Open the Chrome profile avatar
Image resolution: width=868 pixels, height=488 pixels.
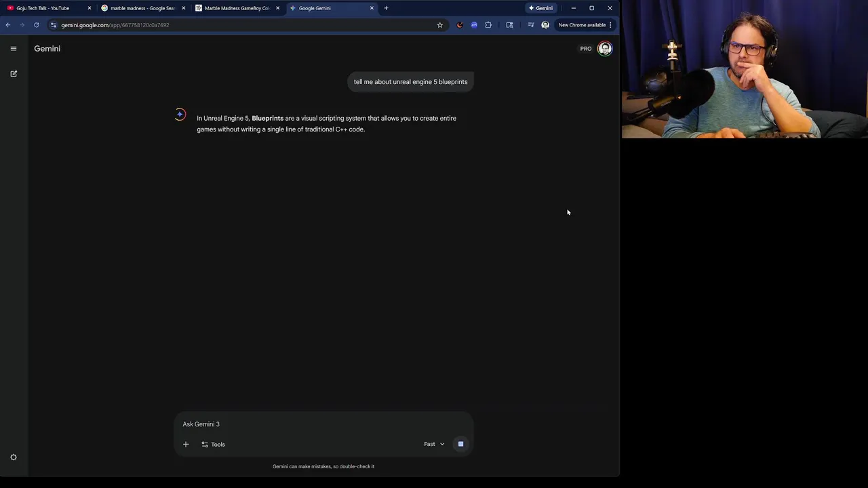[545, 25]
